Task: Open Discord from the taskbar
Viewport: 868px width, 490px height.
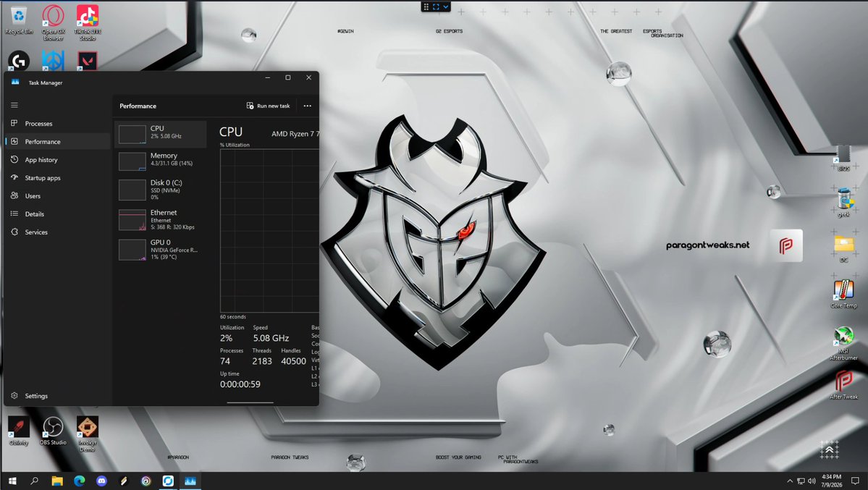Action: 101,481
